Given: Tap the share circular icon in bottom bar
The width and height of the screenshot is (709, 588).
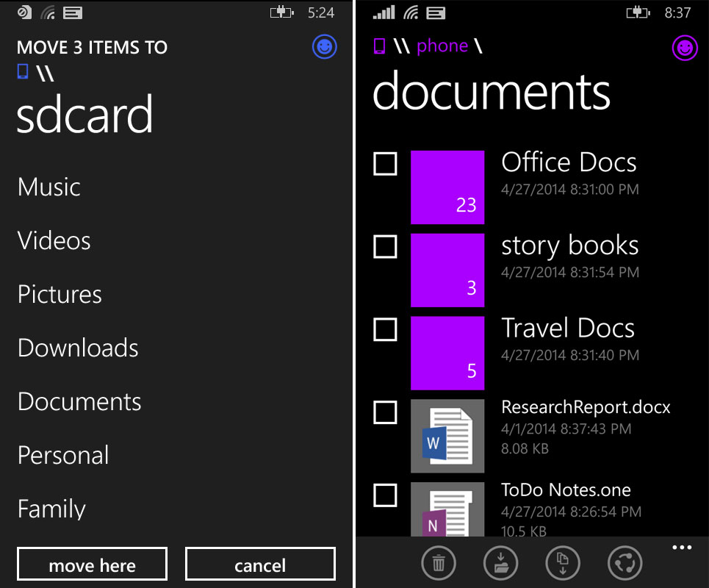Looking at the screenshot, I should [x=625, y=564].
